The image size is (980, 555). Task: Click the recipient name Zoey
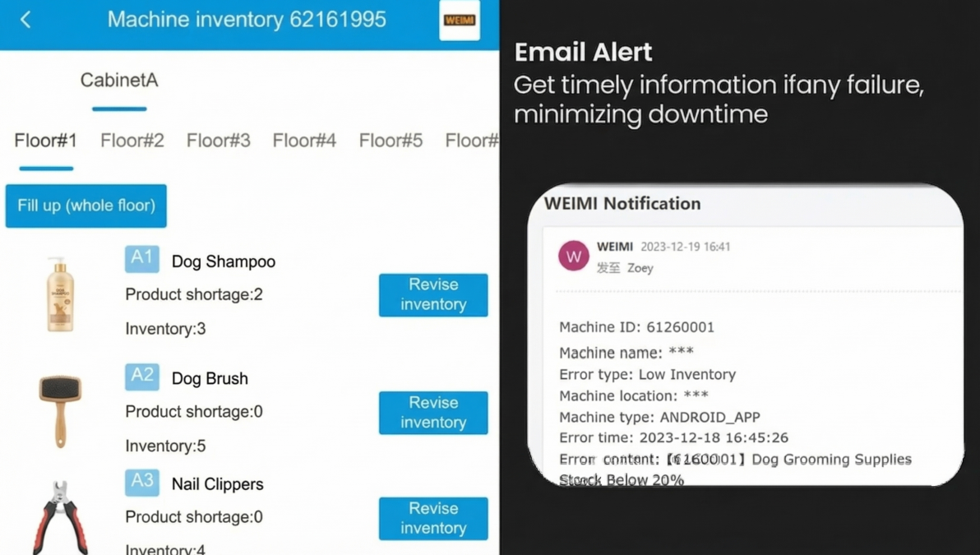tap(640, 268)
